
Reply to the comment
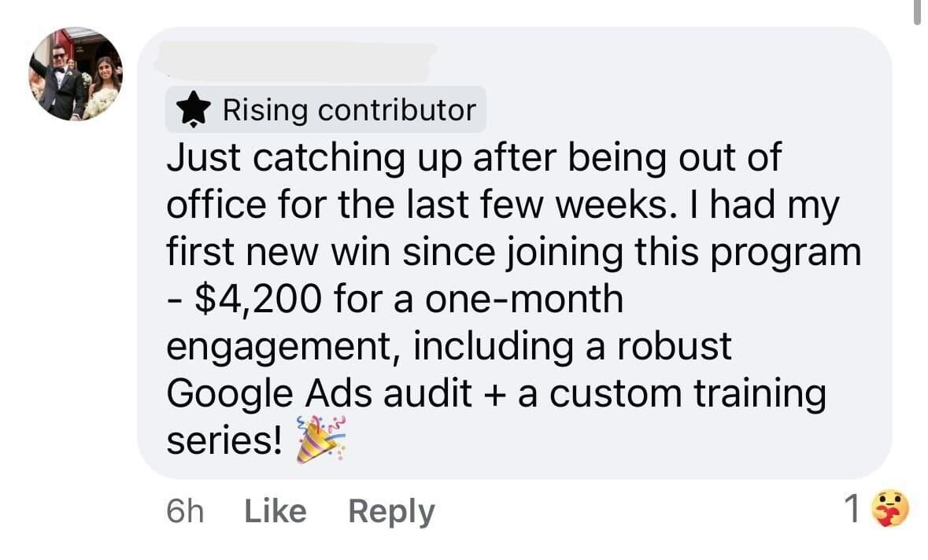[x=390, y=511]
